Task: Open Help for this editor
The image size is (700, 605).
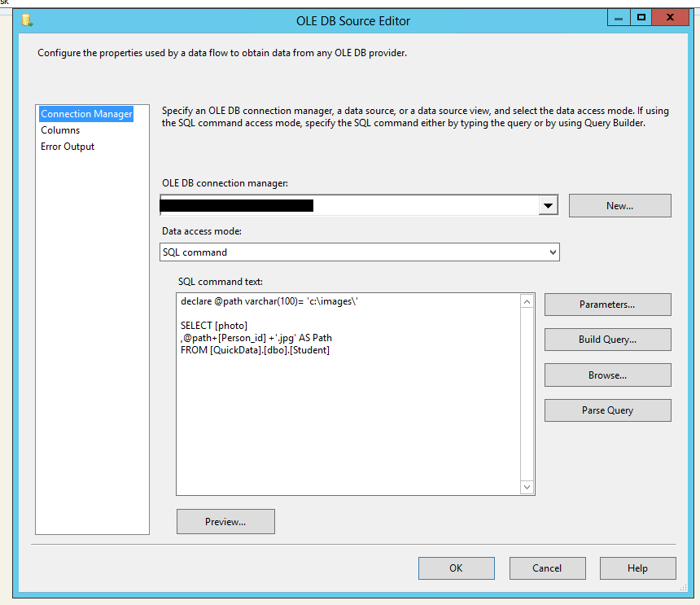Action: pyautogui.click(x=637, y=568)
